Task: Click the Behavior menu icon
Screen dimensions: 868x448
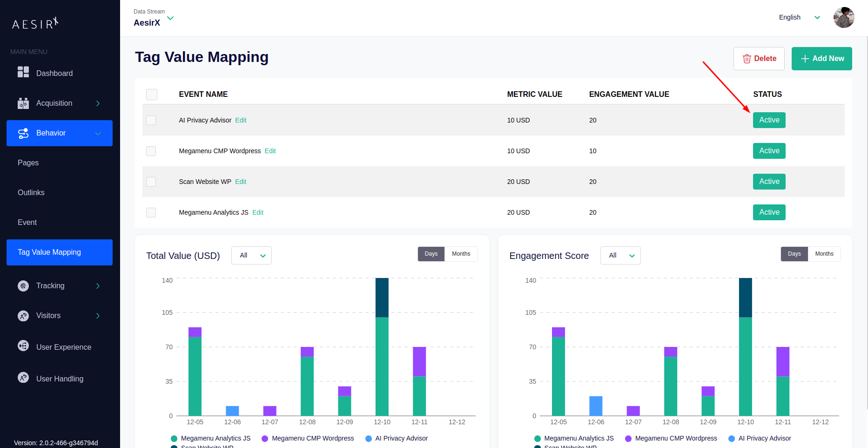Action: tap(23, 133)
